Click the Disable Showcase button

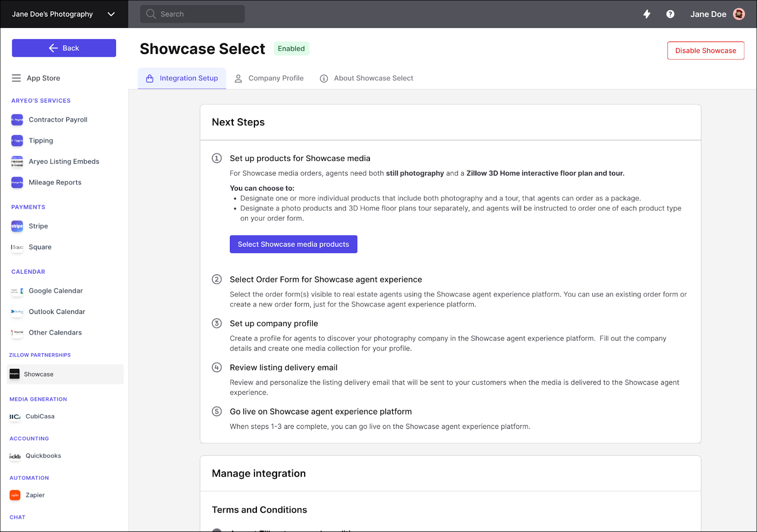(x=705, y=51)
